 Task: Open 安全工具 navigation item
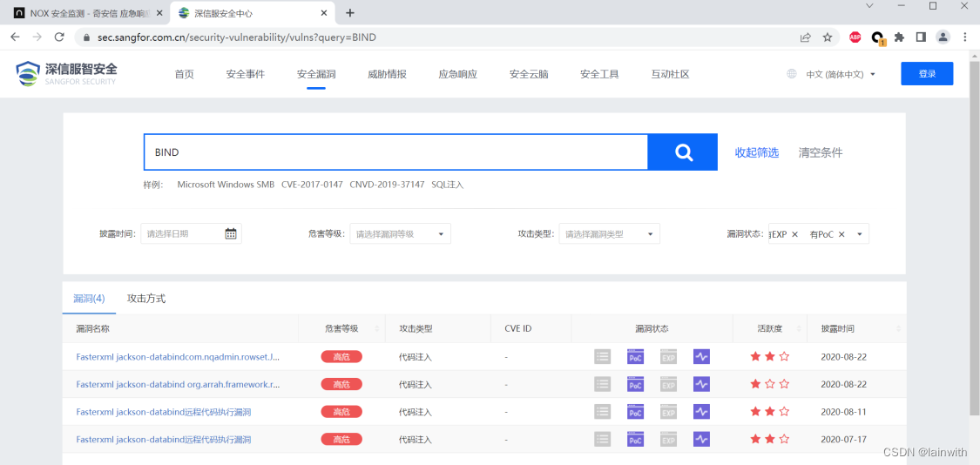[599, 74]
